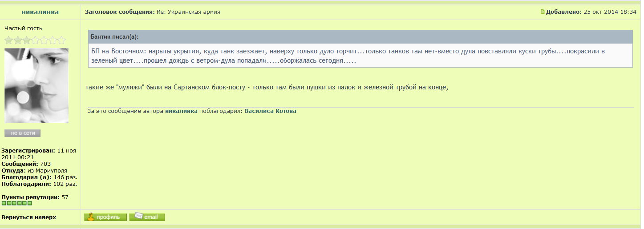
Task: Click the Благодарил (а): 146 раз. line
Action: 40,177
